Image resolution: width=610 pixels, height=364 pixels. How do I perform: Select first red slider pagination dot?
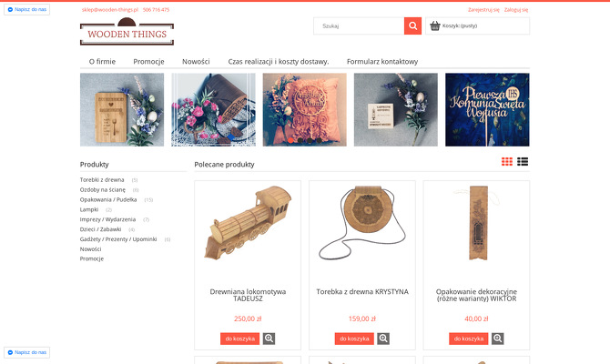tap(290, 140)
